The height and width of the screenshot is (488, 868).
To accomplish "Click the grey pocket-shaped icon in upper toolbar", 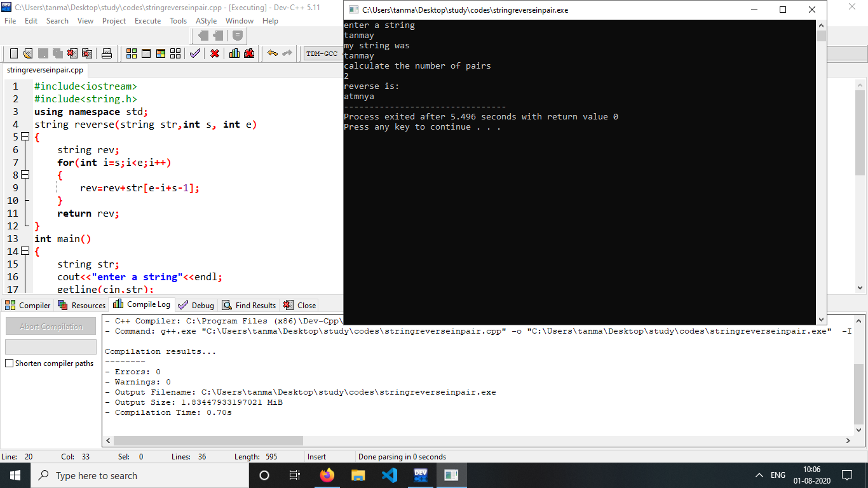I will tap(237, 36).
